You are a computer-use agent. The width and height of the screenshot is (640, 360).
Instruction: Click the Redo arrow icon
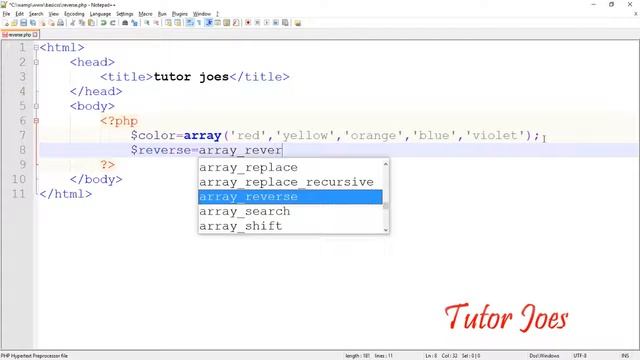pos(113,23)
